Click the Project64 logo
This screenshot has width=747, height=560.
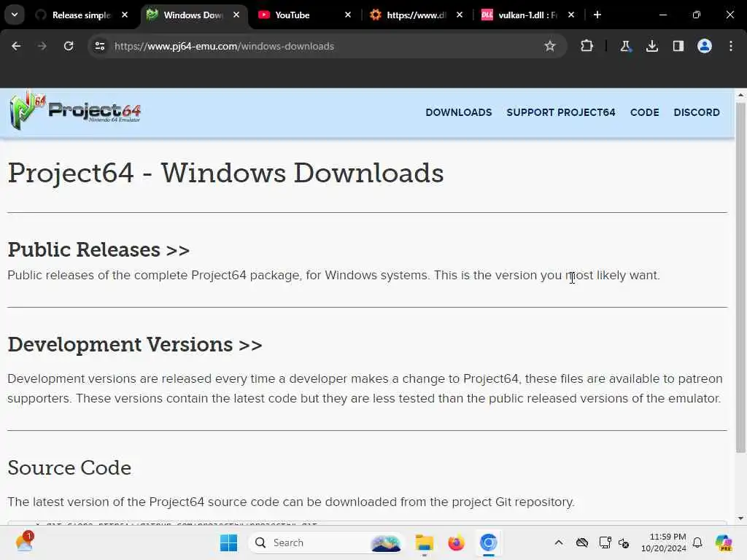click(x=75, y=111)
